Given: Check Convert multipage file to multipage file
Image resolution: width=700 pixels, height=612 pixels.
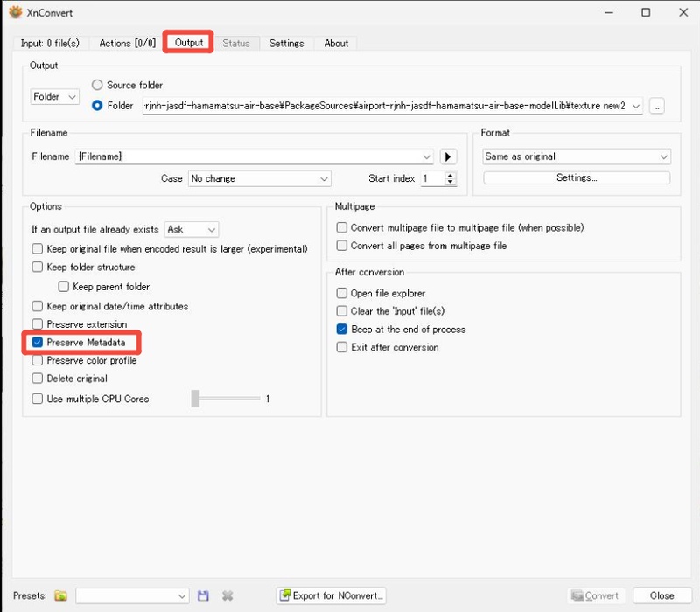Looking at the screenshot, I should pos(341,227).
